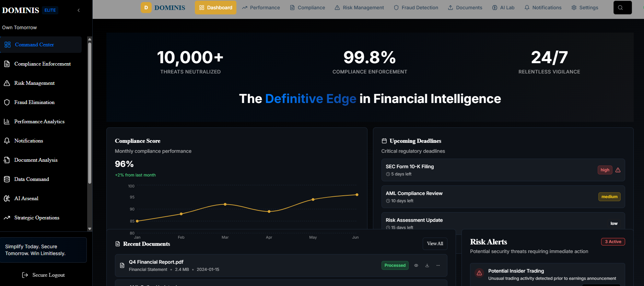Collapse the sidebar with the chevron arrow

tap(79, 10)
